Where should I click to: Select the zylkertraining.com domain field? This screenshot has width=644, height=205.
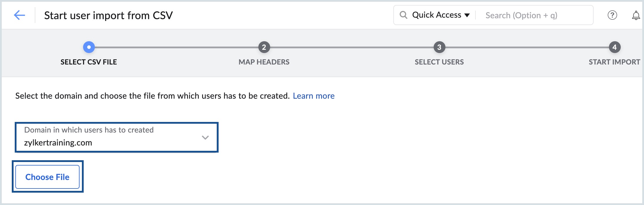click(x=117, y=137)
